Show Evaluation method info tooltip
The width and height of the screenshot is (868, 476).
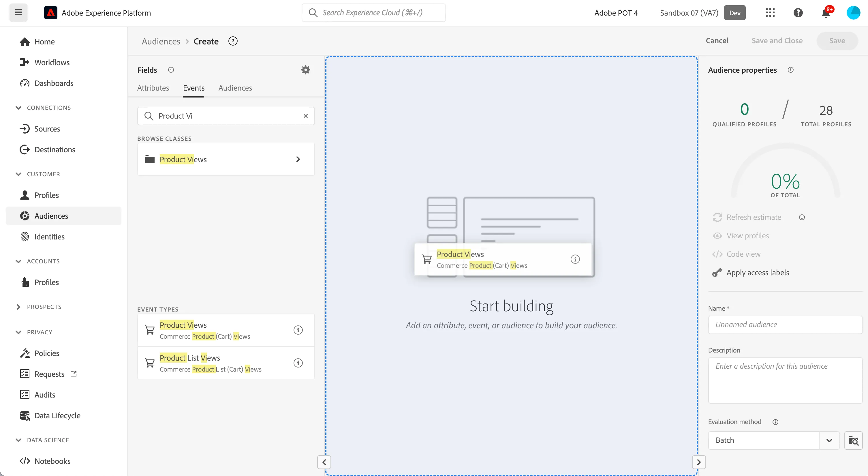tap(775, 422)
